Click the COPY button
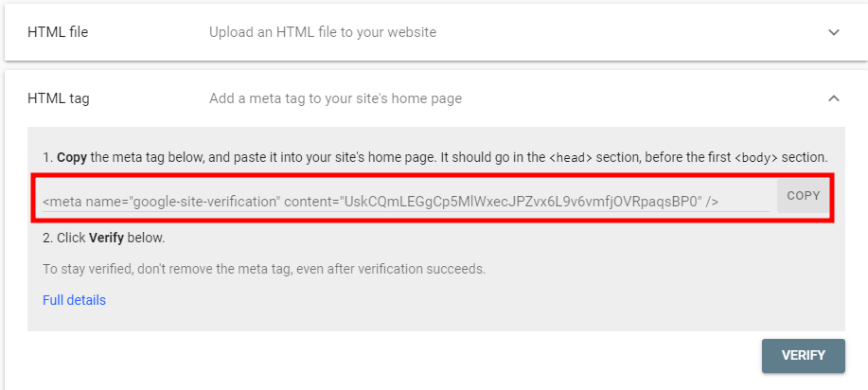868x390 pixels. pyautogui.click(x=804, y=196)
